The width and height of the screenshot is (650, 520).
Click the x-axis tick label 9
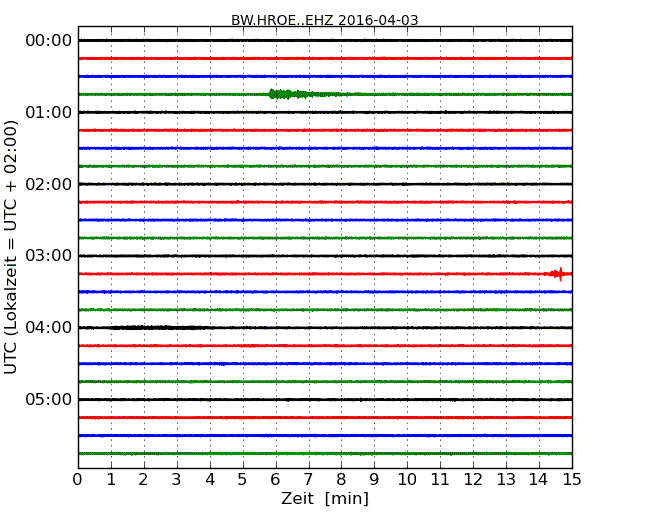tap(374, 480)
